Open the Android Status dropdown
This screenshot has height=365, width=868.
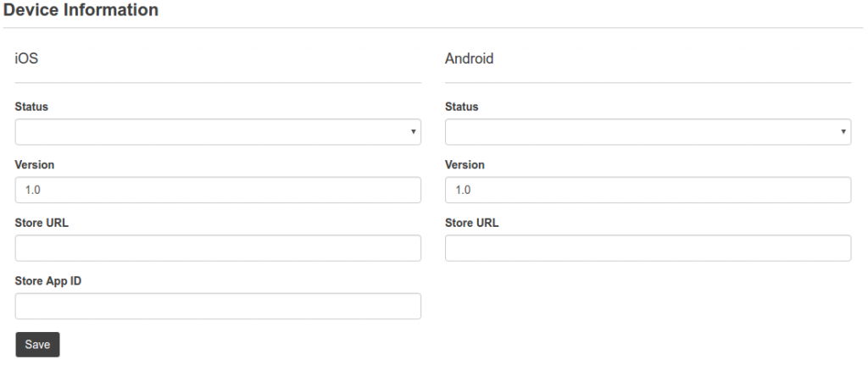647,131
